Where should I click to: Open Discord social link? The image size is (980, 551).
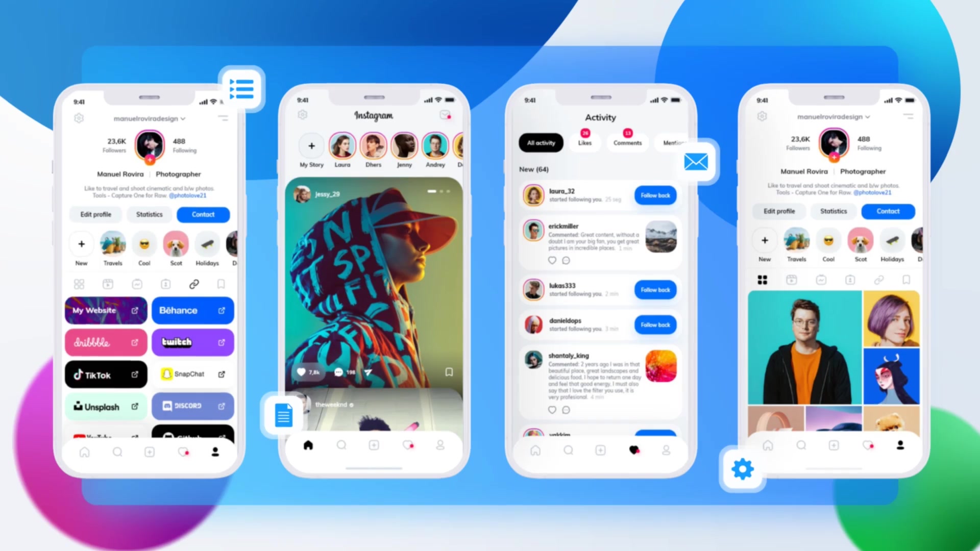192,406
